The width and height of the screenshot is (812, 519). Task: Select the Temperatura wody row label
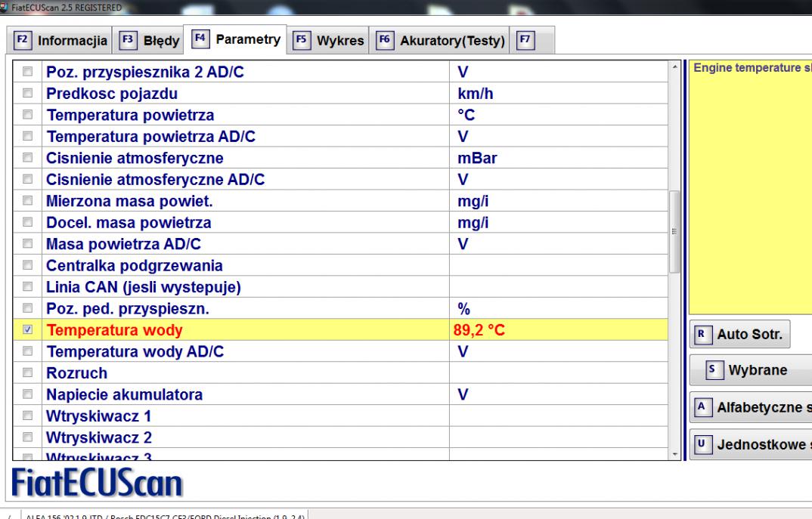click(x=114, y=330)
